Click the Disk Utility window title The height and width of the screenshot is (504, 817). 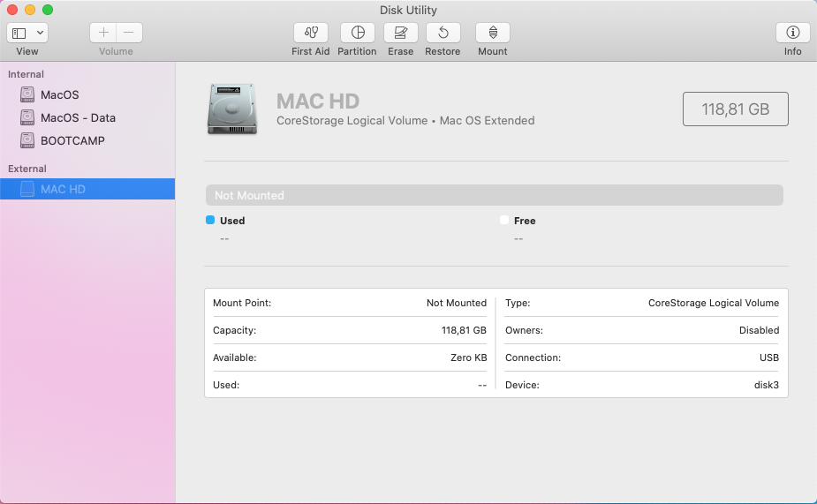[408, 10]
